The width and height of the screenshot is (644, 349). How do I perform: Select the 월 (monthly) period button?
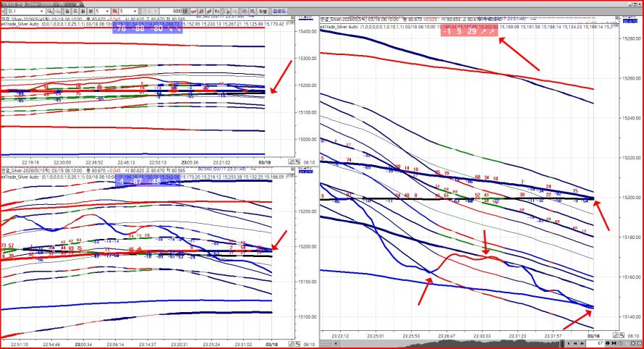pyautogui.click(x=83, y=11)
